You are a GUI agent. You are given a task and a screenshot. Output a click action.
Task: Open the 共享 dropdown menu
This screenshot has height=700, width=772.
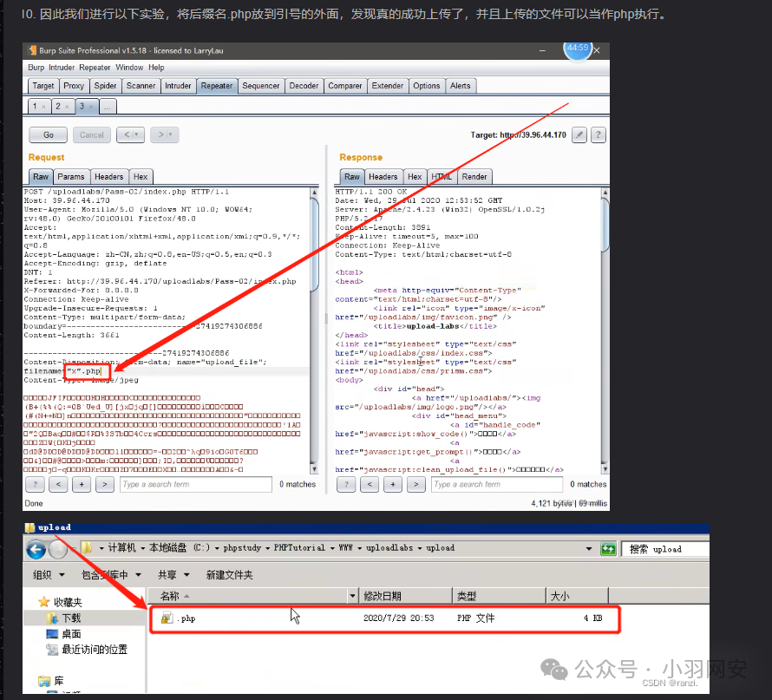[173, 575]
